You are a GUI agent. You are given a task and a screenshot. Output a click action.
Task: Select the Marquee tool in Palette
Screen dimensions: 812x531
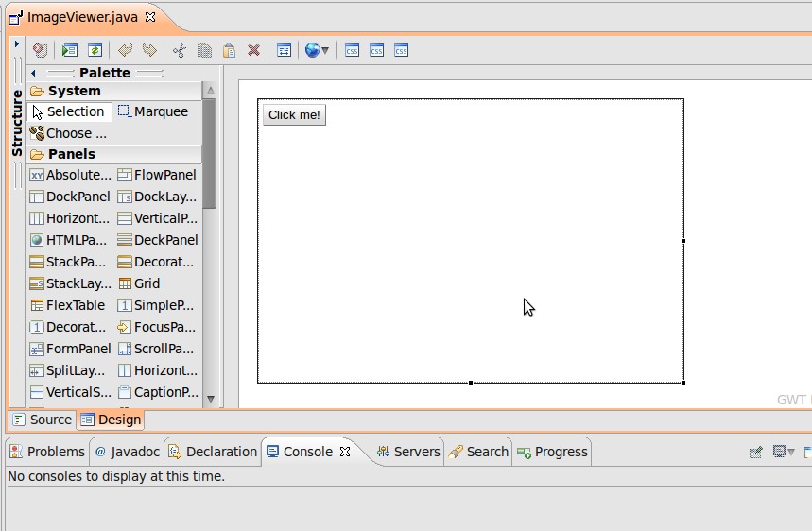pos(152,111)
